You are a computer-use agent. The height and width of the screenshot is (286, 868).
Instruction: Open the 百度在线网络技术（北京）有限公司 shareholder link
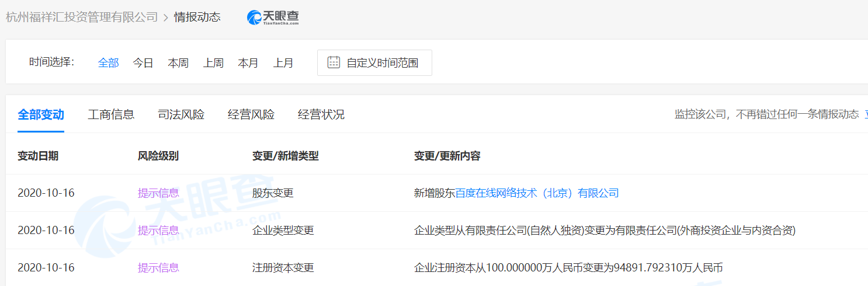(x=537, y=193)
